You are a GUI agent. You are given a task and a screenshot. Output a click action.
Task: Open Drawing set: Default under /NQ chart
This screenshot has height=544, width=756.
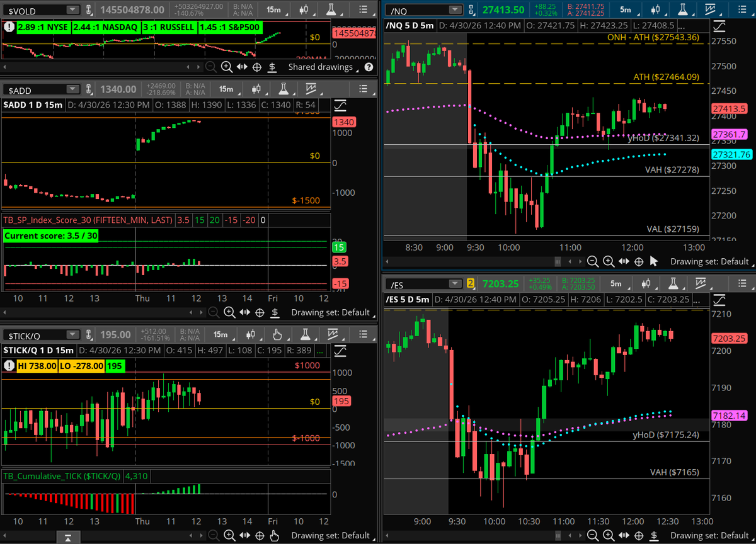711,261
